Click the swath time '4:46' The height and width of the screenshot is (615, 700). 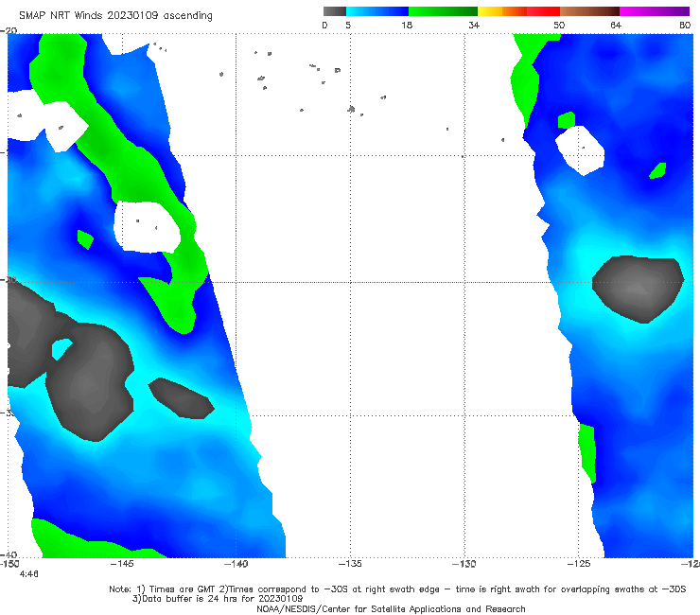pos(29,574)
